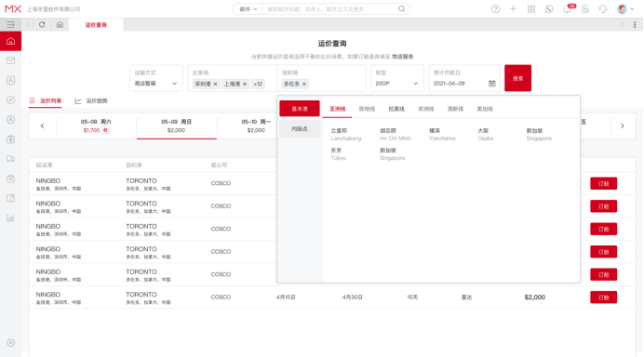Open the logistics service link in subtitle
Screen dimensions: 644x357
[402, 57]
